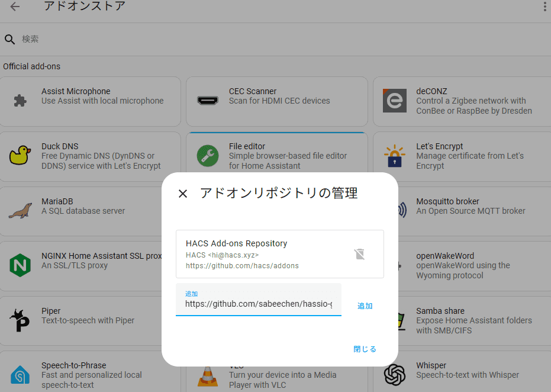Click the File editor wrench icon

[x=208, y=155]
